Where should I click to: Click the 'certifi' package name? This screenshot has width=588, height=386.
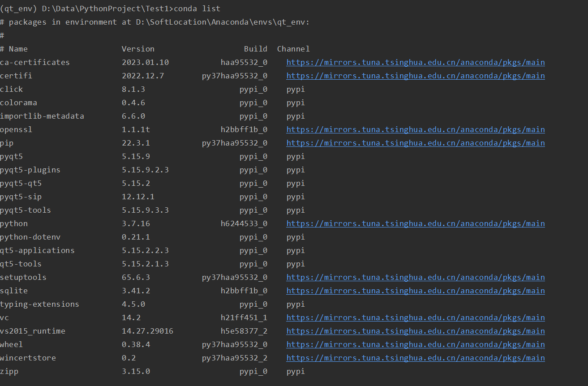[16, 76]
